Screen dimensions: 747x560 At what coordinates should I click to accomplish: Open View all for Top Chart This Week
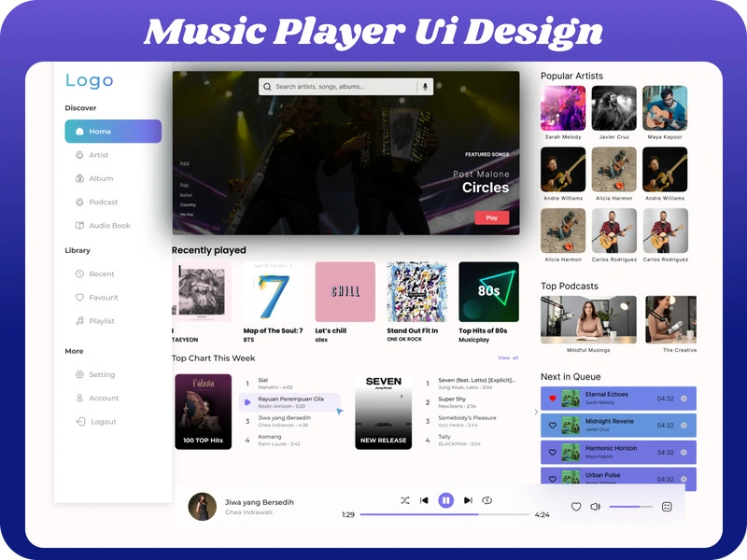508,357
